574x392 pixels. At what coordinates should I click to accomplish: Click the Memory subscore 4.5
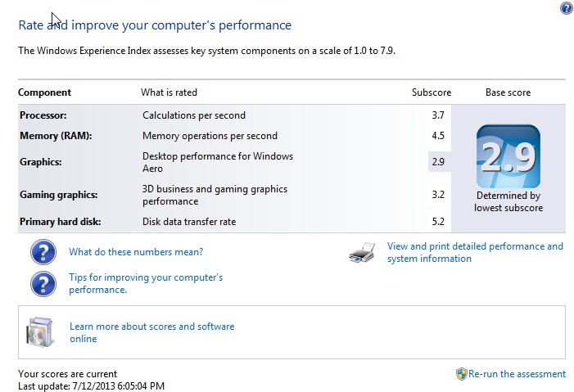(x=438, y=136)
